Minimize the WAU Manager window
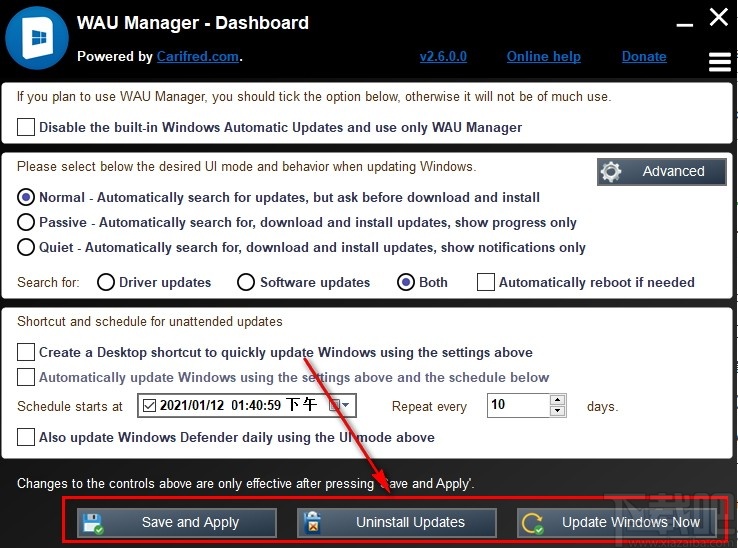 [684, 24]
